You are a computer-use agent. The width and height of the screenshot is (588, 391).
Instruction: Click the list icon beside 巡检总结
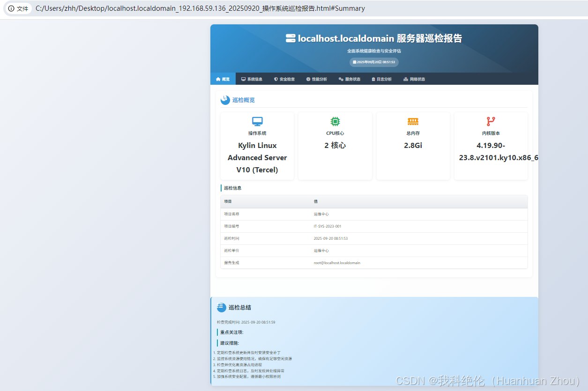click(x=222, y=308)
